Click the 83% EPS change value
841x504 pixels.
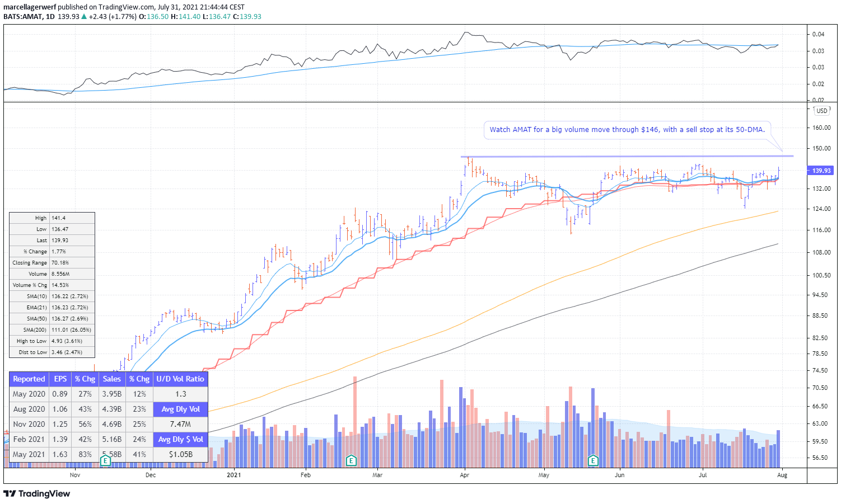[x=85, y=454]
